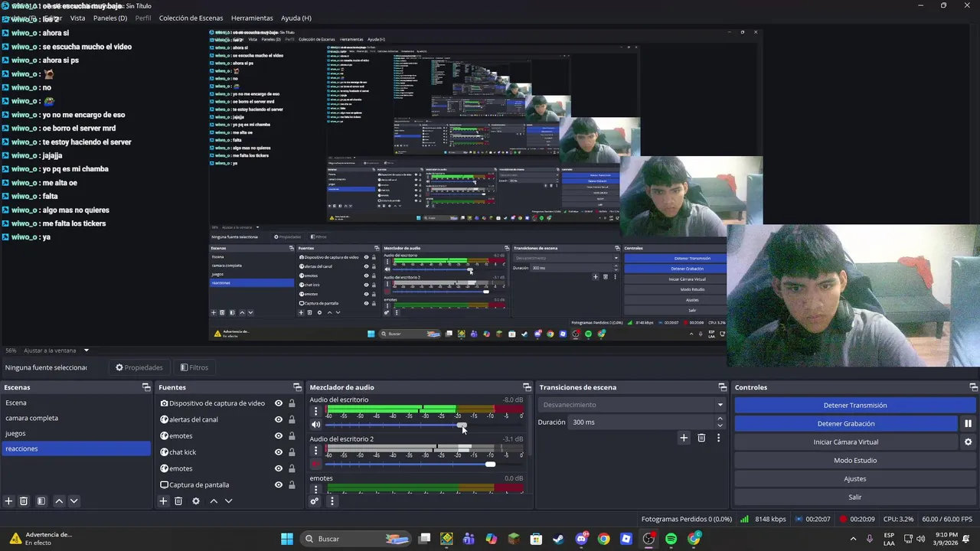The height and width of the screenshot is (551, 980).
Task: Enable Modo Estudio
Action: (x=855, y=460)
